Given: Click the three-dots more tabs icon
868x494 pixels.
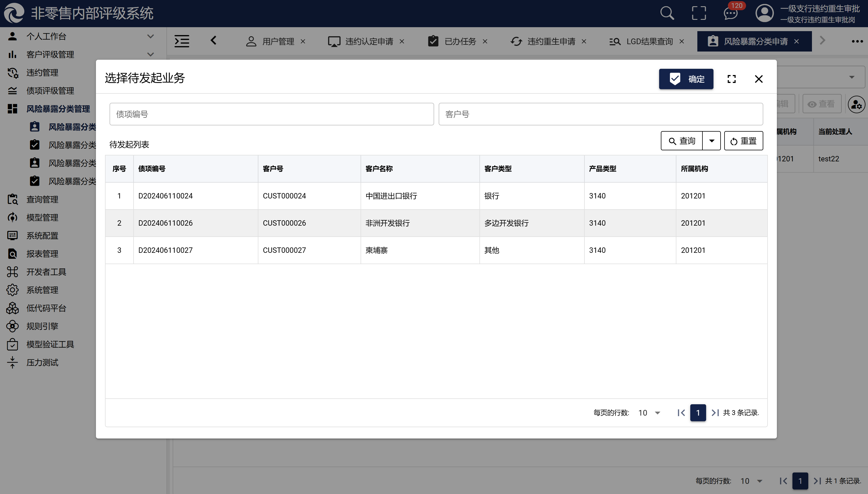Looking at the screenshot, I should (x=857, y=41).
